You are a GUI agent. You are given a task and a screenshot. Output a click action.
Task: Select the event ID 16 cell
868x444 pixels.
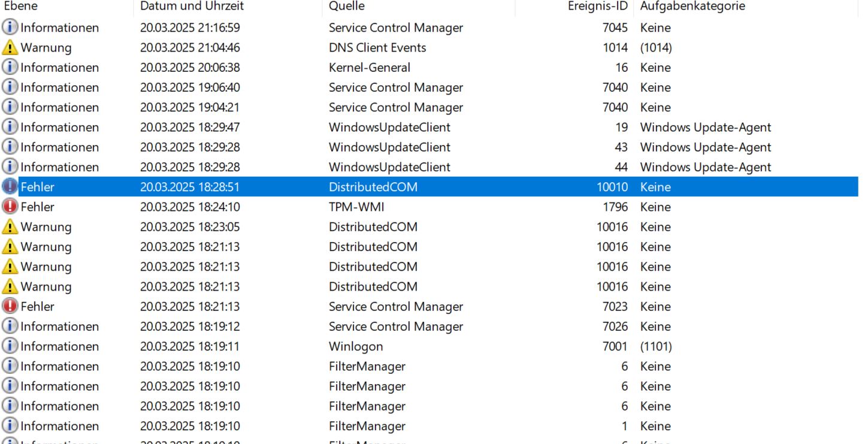pyautogui.click(x=622, y=67)
